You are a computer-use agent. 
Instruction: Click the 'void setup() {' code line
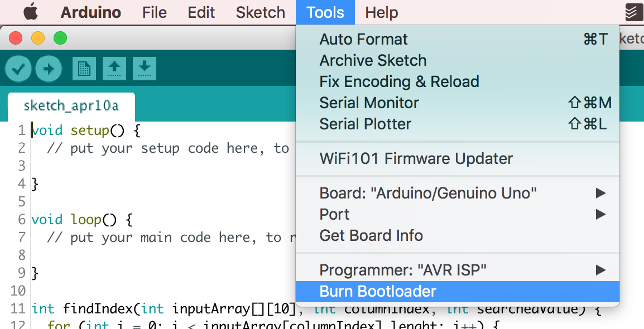86,130
